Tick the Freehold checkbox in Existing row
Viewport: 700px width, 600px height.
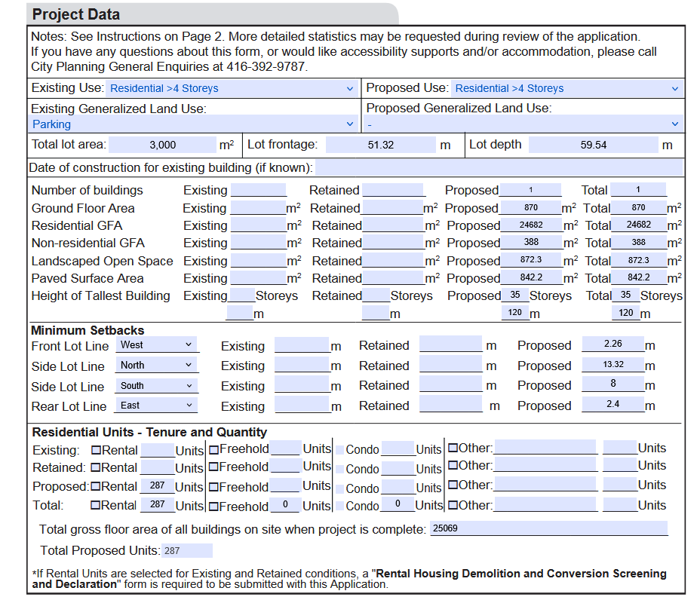click(x=214, y=450)
